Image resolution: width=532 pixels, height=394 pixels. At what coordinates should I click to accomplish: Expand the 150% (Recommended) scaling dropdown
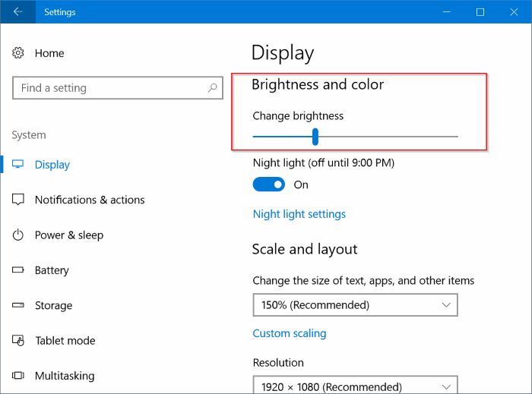pyautogui.click(x=355, y=305)
